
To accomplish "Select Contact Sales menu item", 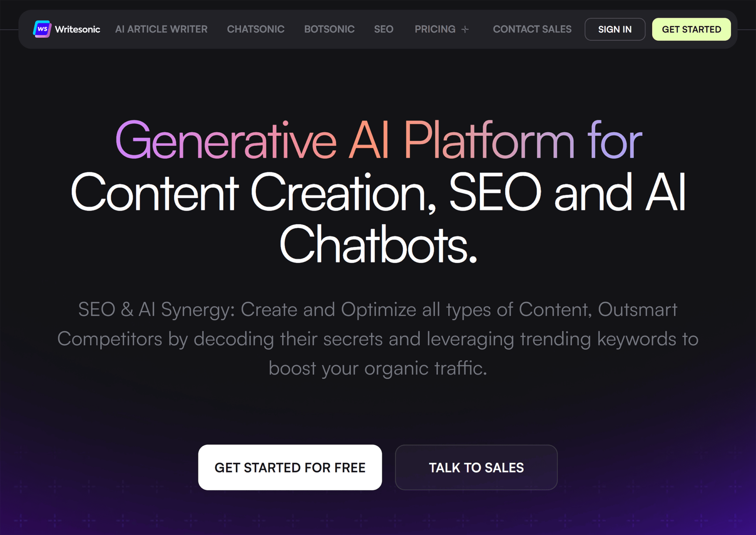I will pos(532,28).
